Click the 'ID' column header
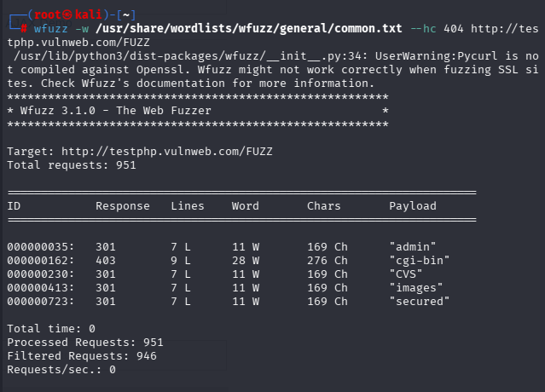545x392 pixels. pos(14,206)
